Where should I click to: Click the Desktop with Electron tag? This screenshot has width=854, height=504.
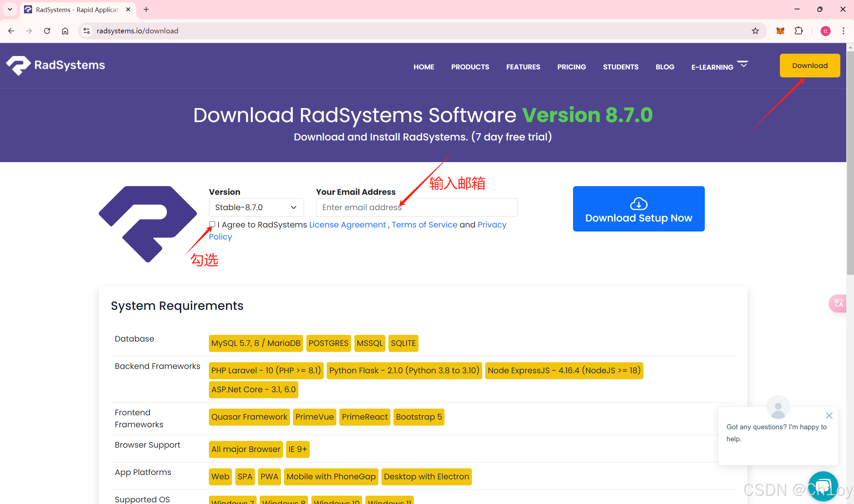click(426, 477)
